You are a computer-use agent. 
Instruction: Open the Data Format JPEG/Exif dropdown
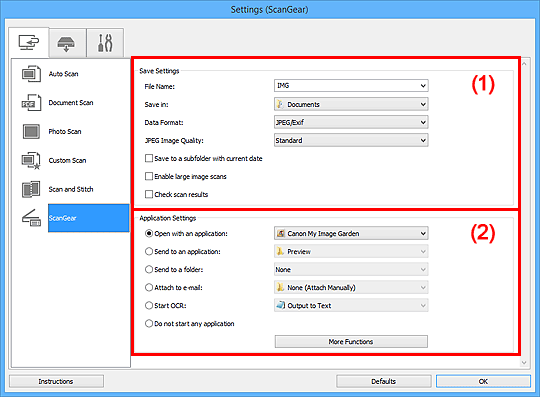[x=351, y=122]
